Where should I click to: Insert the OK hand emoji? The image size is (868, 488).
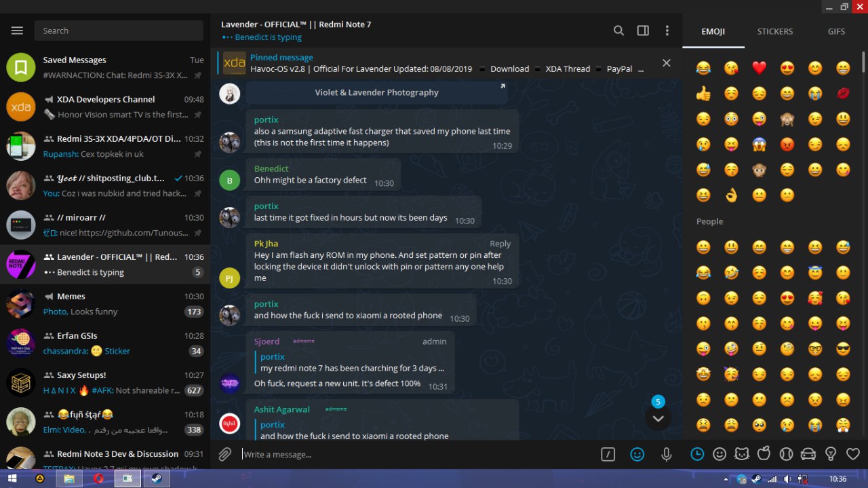tap(731, 195)
